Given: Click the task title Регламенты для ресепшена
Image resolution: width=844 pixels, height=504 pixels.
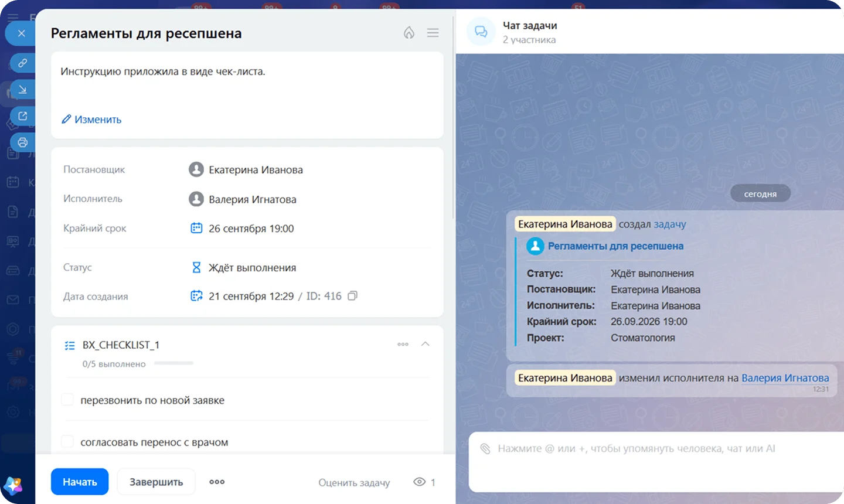Looking at the screenshot, I should tap(147, 33).
